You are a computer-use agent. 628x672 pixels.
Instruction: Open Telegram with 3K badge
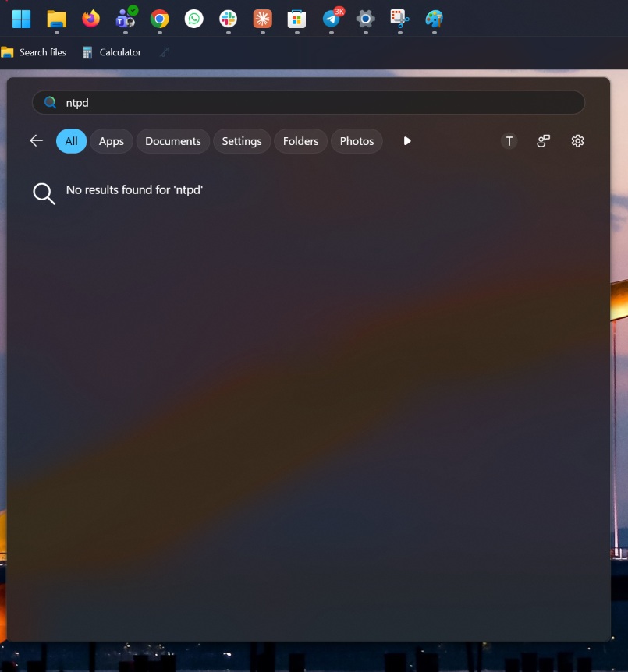click(x=332, y=18)
